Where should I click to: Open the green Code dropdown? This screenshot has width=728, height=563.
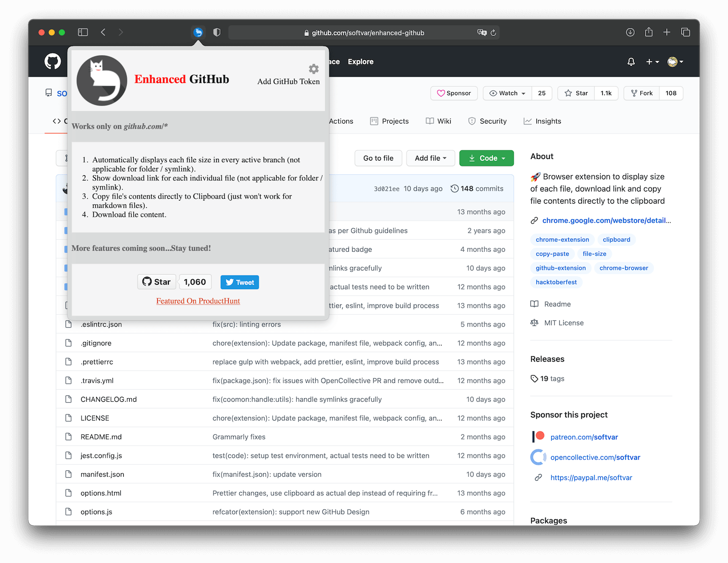[x=487, y=158]
